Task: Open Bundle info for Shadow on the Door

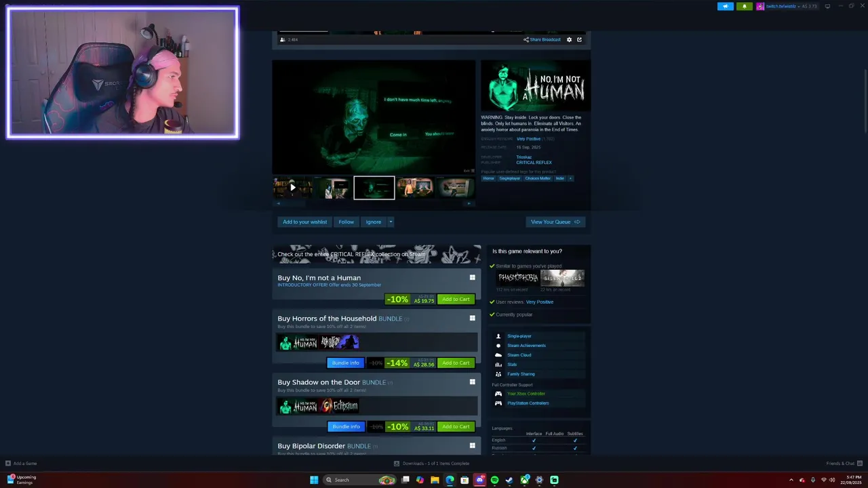Action: (346, 426)
